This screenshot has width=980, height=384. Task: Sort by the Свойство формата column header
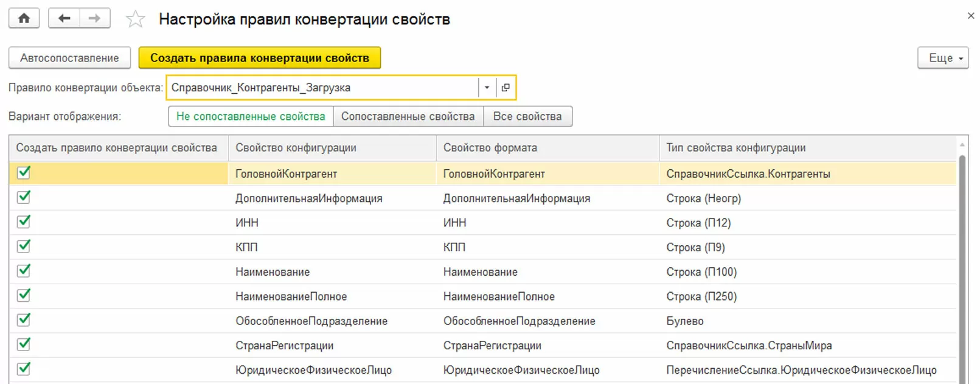tap(490, 148)
